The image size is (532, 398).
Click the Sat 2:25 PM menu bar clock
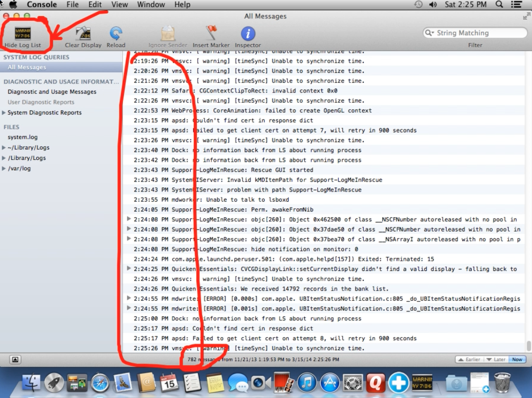click(x=465, y=4)
